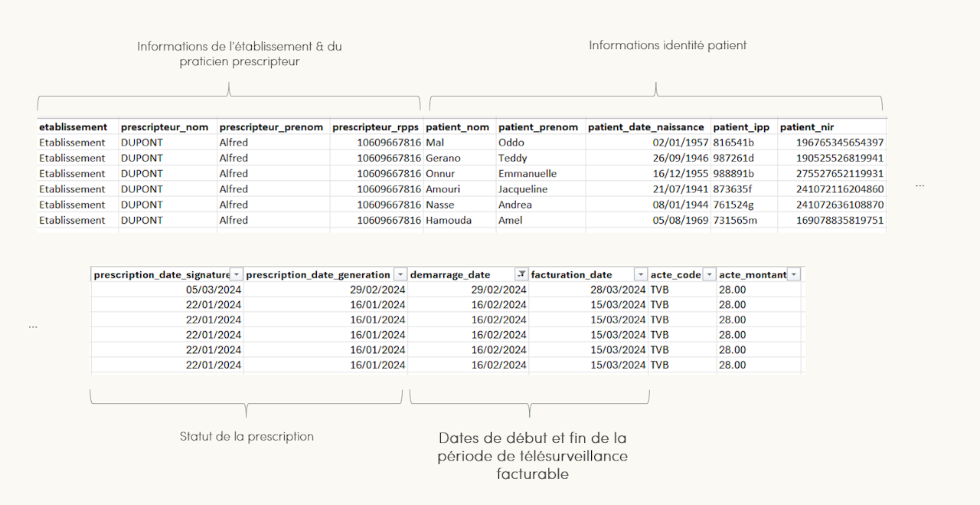Image resolution: width=980 pixels, height=505 pixels.
Task: Select the patient_date_naissance column header
Action: [648, 127]
